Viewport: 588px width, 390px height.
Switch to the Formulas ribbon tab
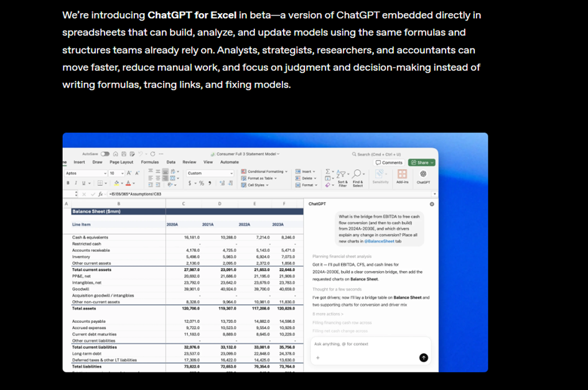pos(150,162)
